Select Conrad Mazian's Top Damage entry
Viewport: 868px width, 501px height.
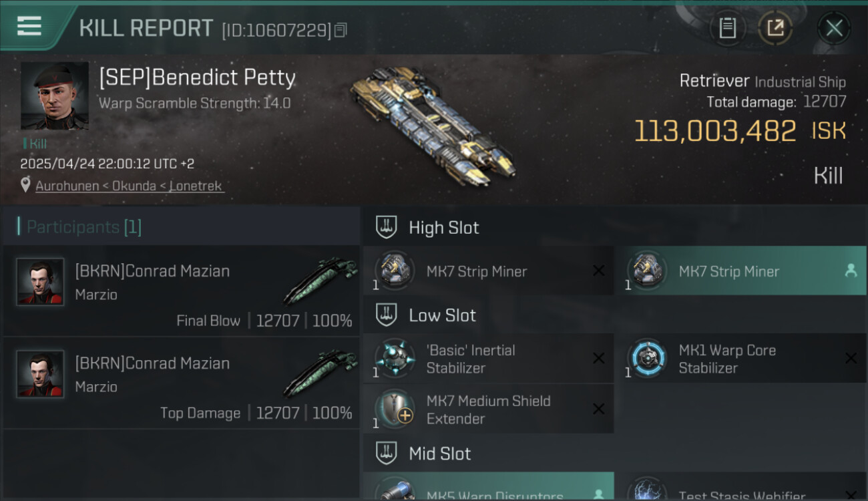pyautogui.click(x=182, y=383)
